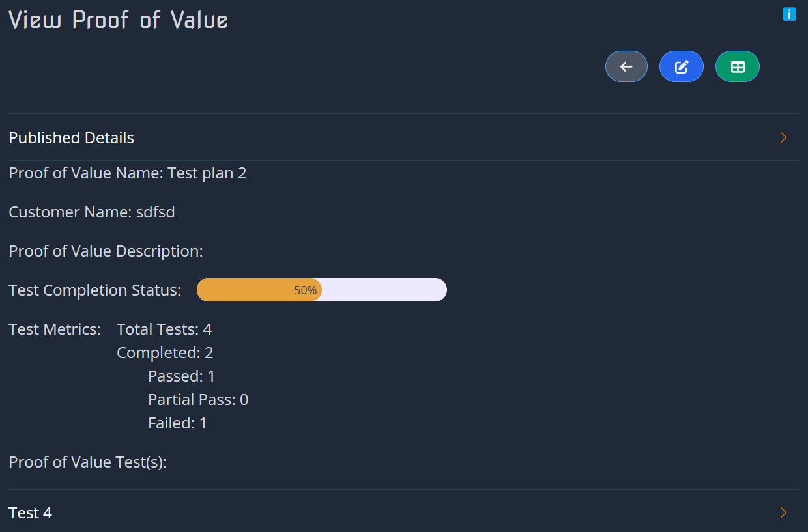Click the blue info icon
Image resolution: width=808 pixels, height=532 pixels.
tap(789, 14)
